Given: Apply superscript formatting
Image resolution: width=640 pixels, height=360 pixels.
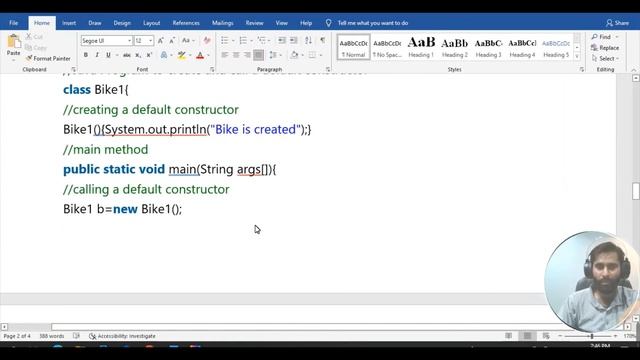Looking at the screenshot, I should (149, 55).
